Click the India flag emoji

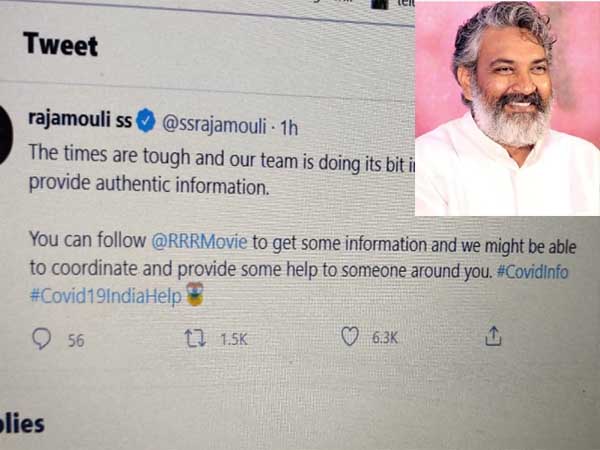[195, 294]
